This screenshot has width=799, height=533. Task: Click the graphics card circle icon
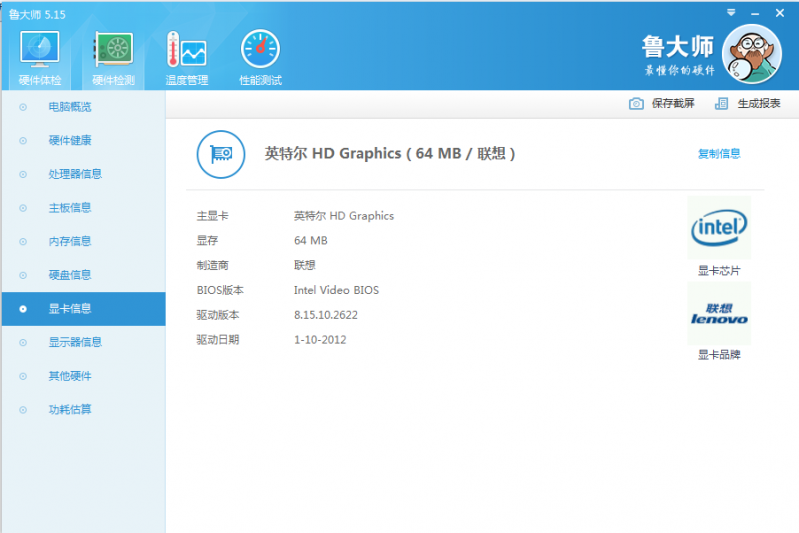pos(221,154)
